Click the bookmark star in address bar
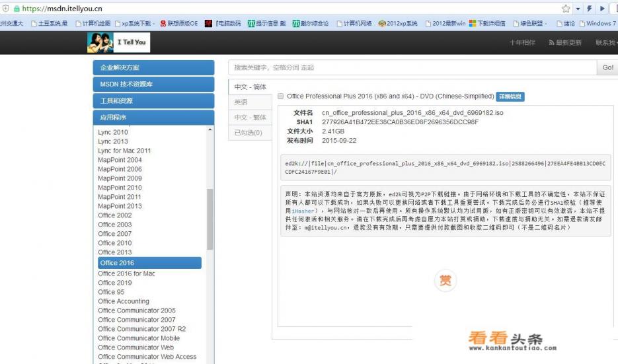618x364 pixels. coord(566,9)
